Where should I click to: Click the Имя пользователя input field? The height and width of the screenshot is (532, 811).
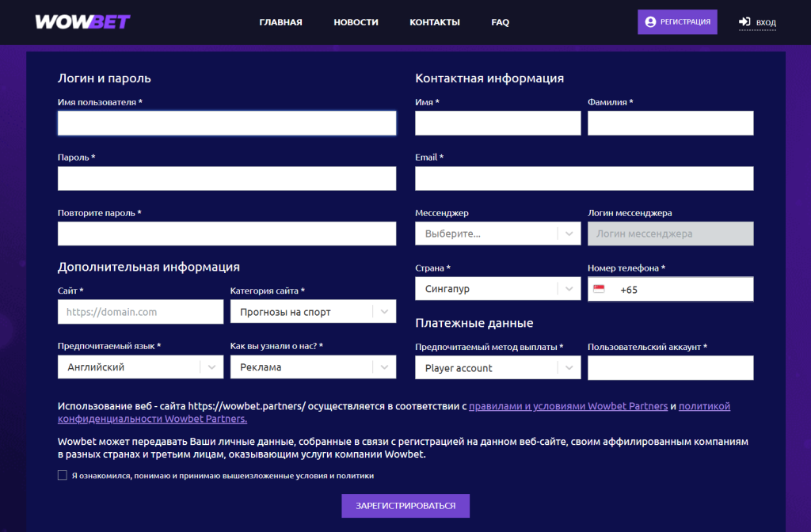point(227,123)
